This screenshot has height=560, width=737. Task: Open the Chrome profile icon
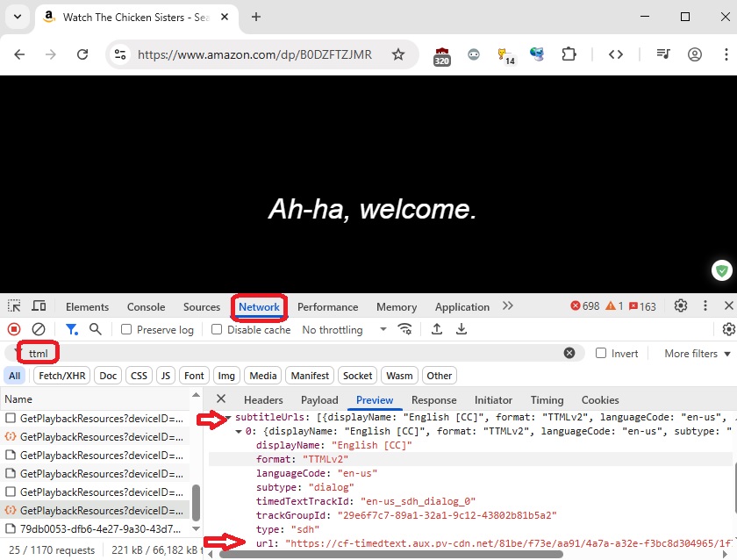point(695,54)
